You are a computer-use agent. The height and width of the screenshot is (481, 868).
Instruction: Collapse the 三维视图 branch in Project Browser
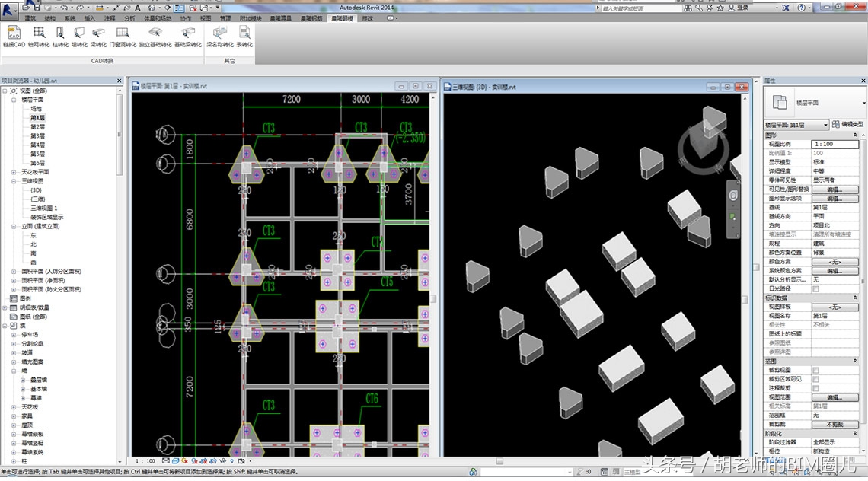[14, 181]
